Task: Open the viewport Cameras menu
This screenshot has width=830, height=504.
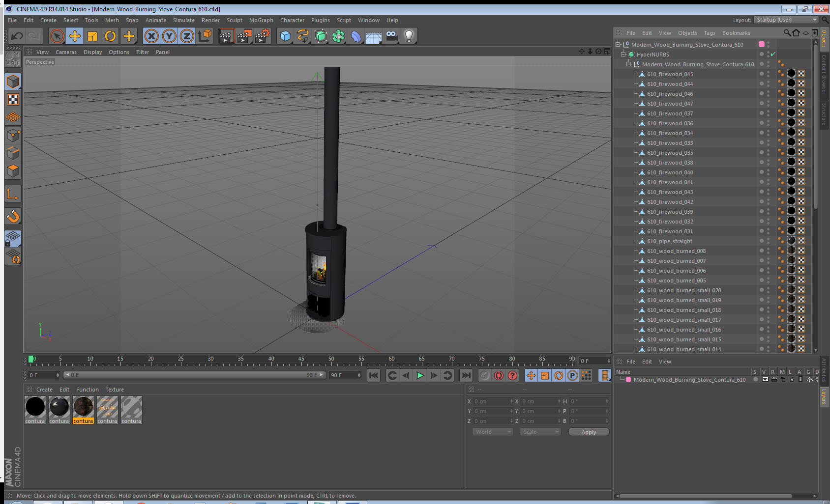Action: click(x=66, y=52)
